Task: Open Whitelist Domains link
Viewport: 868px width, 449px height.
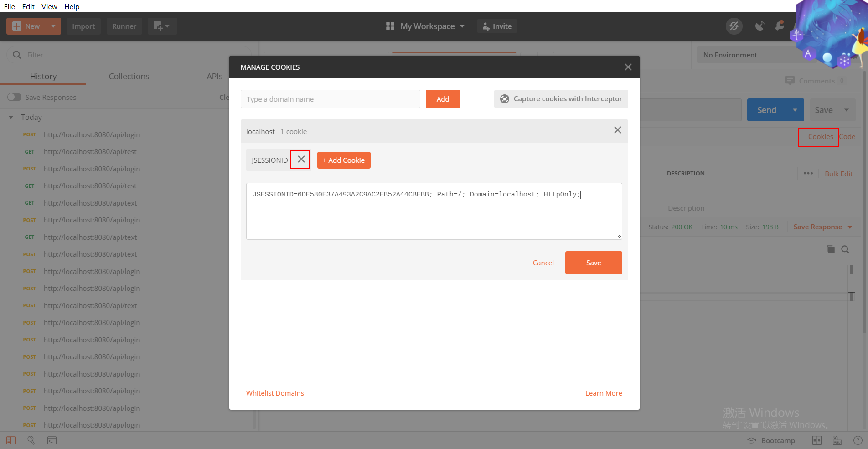Action: pyautogui.click(x=275, y=393)
